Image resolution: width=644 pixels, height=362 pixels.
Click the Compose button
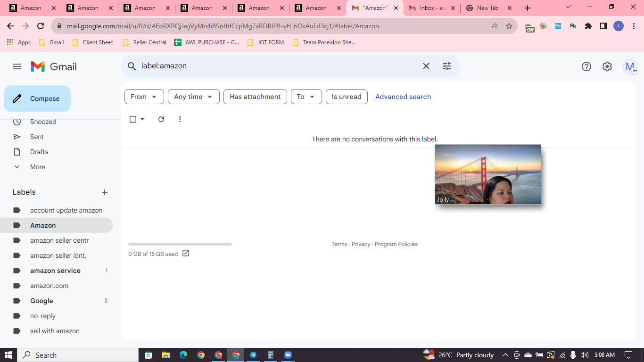tap(37, 99)
